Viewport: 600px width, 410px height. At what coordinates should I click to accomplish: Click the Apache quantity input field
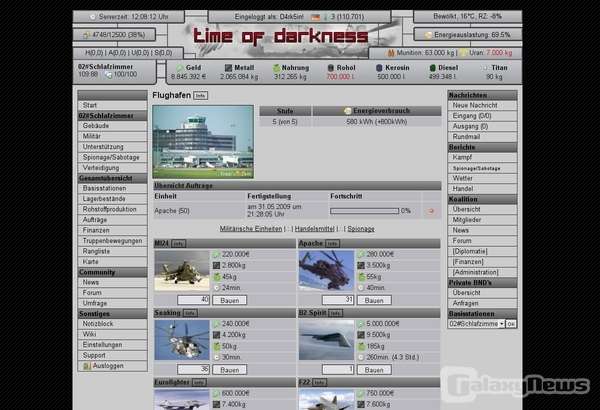click(x=338, y=300)
